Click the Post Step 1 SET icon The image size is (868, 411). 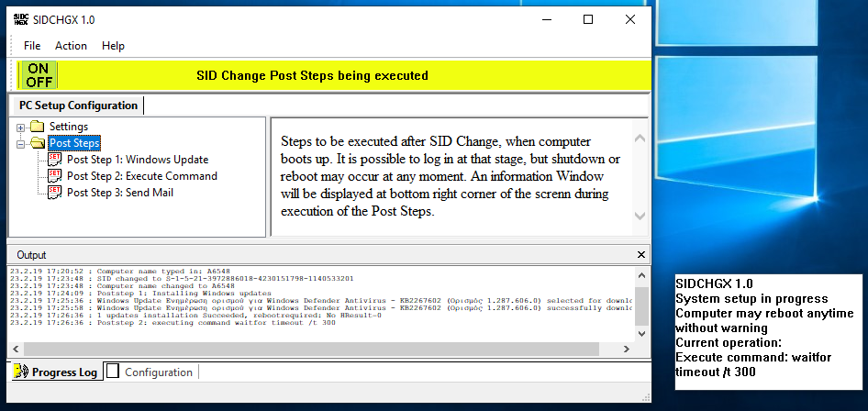[55, 160]
